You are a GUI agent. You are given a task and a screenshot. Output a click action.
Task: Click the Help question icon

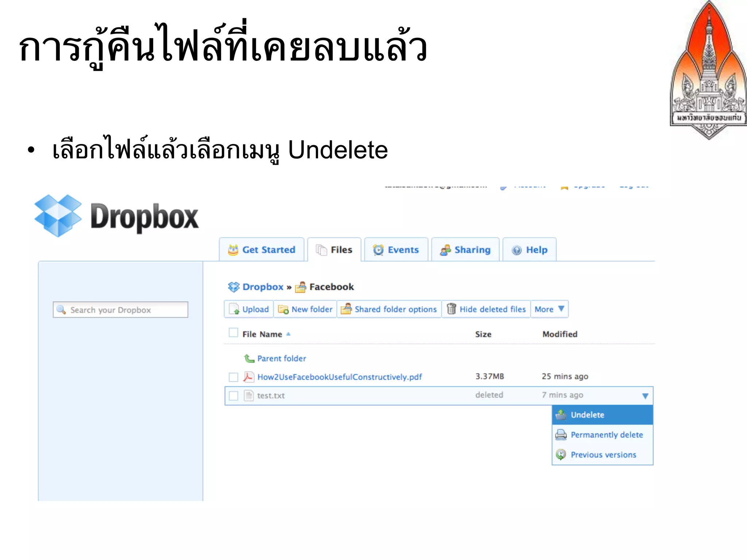point(516,250)
